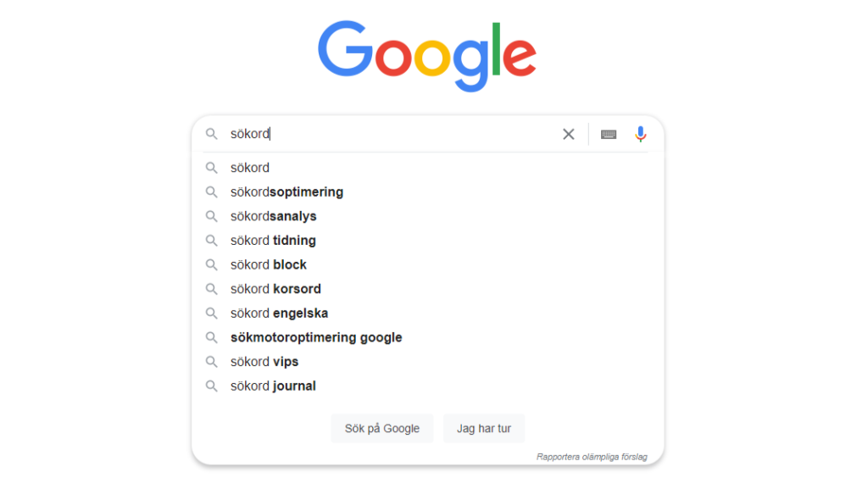This screenshot has height=489, width=868.
Task: Pick the 'sökmotoroptimering google' suggestion
Action: 316,337
